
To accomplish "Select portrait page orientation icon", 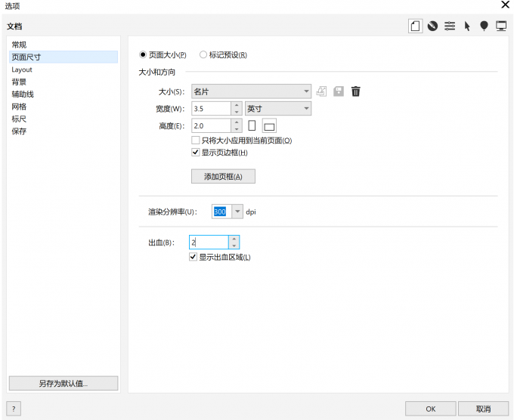I will [x=252, y=125].
